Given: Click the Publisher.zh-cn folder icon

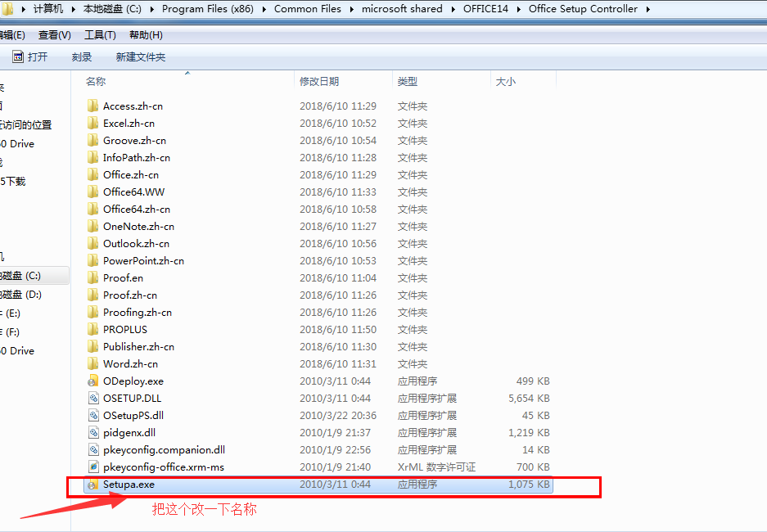Looking at the screenshot, I should tap(92, 346).
